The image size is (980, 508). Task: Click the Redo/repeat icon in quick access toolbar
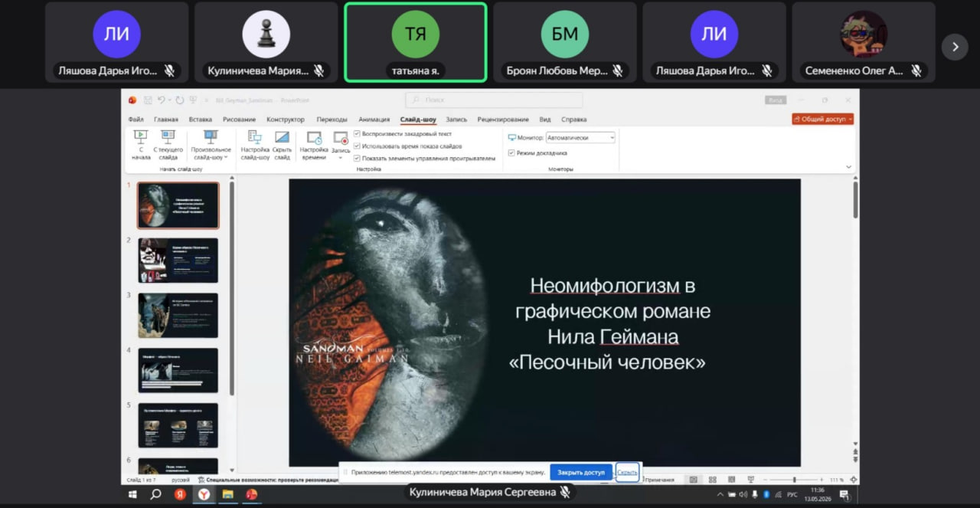180,100
